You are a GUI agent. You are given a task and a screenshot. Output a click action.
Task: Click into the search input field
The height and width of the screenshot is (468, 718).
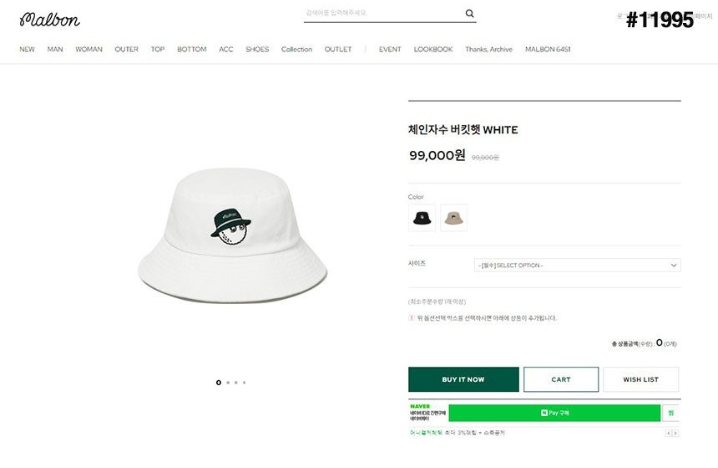pyautogui.click(x=384, y=13)
